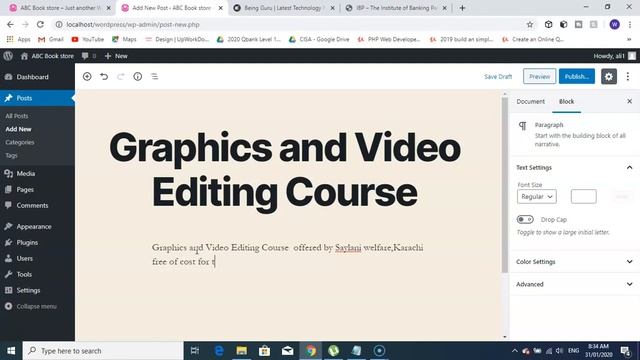Open more tools vertical dots menu
The height and width of the screenshot is (360, 640).
(628, 76)
